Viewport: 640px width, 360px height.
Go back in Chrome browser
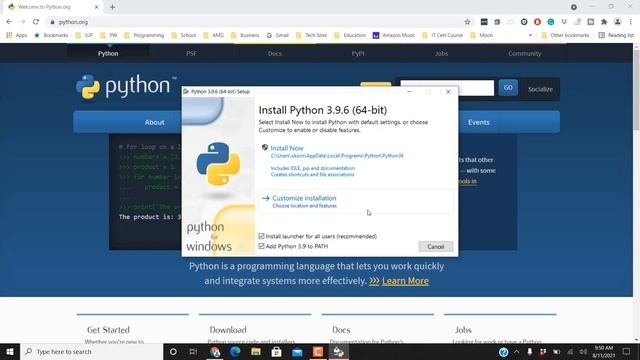tap(9, 22)
